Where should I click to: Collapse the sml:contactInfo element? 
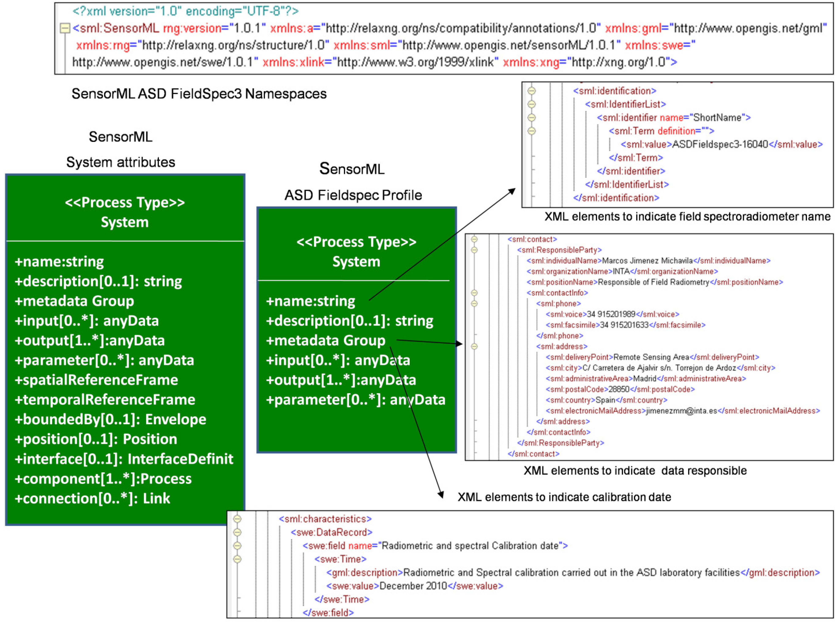click(x=474, y=293)
